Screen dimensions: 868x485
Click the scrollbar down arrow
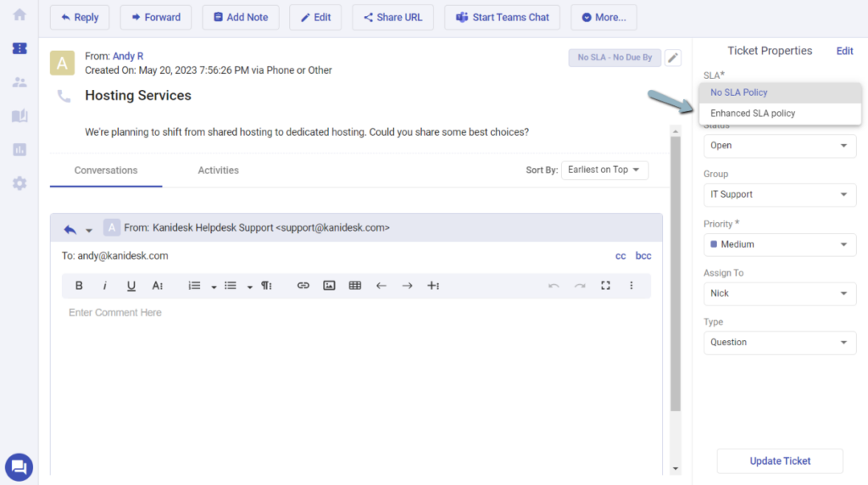coord(676,469)
